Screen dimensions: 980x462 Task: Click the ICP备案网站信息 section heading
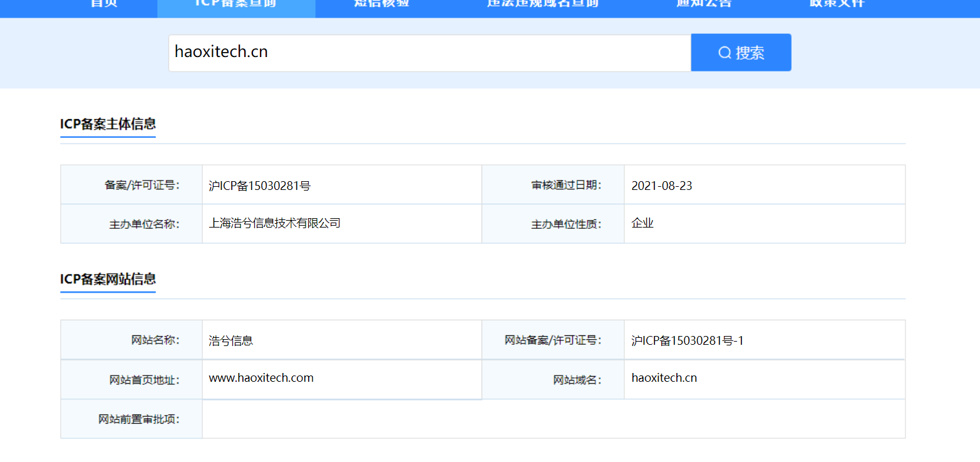tap(108, 279)
